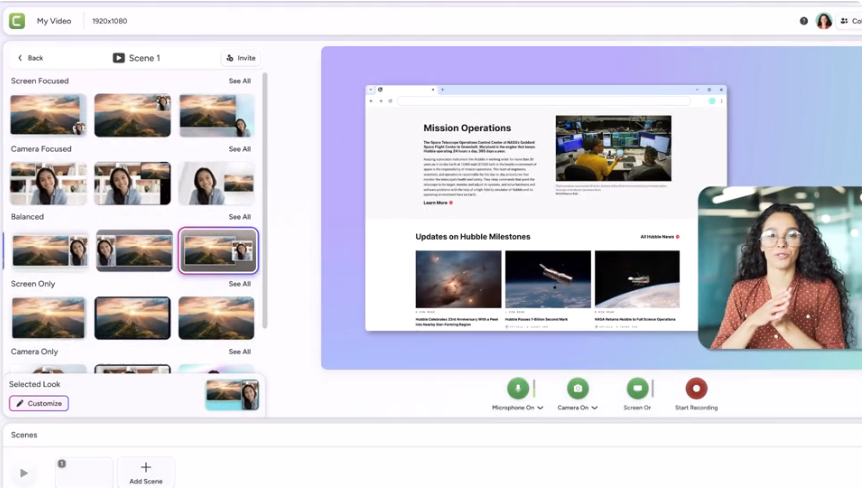Click the webcam overlay in preview

pyautogui.click(x=780, y=268)
